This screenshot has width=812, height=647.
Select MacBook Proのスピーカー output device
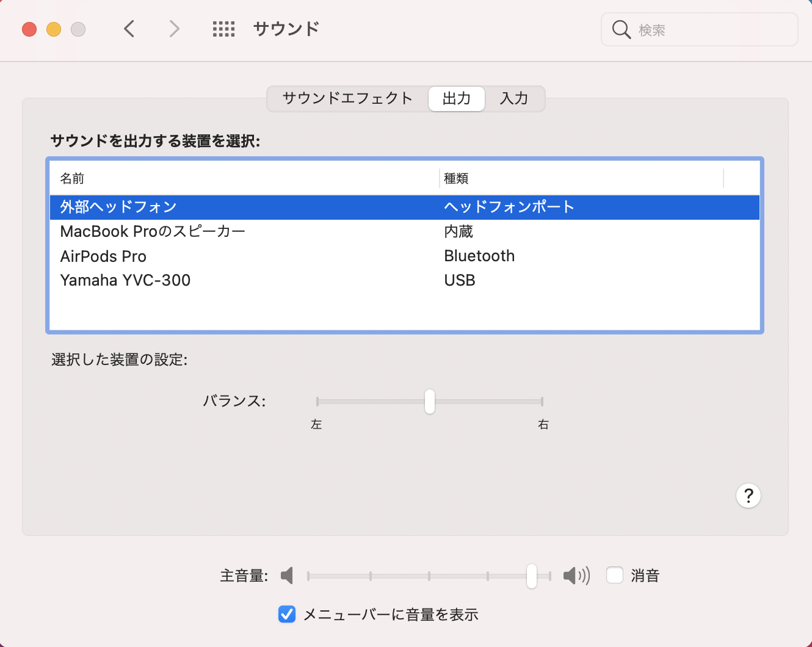click(x=405, y=231)
